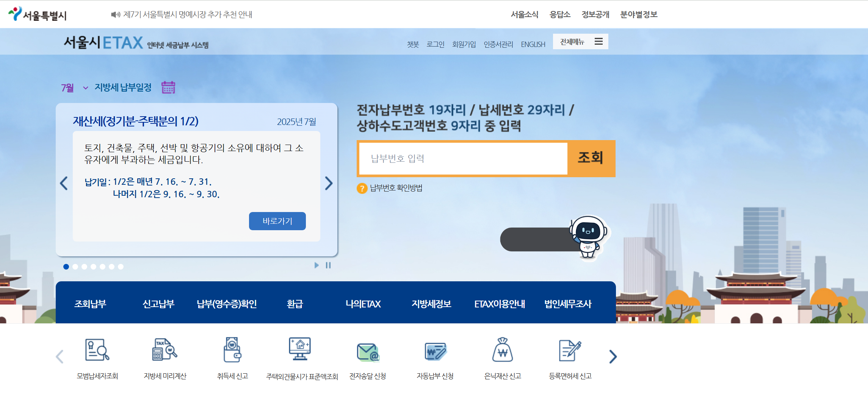Click the 로그인 link
Screen dimensions: 868x393
(436, 44)
